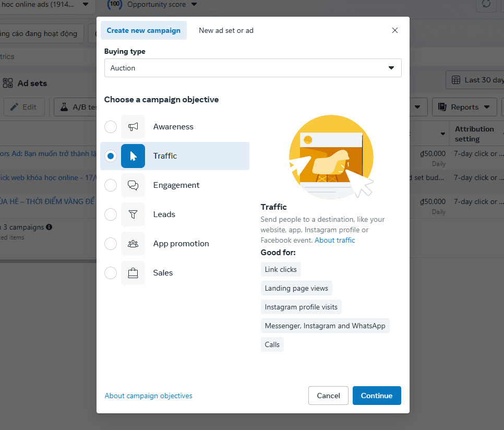504x430 pixels.
Task: Open the Buying type Auction dropdown
Action: point(253,68)
